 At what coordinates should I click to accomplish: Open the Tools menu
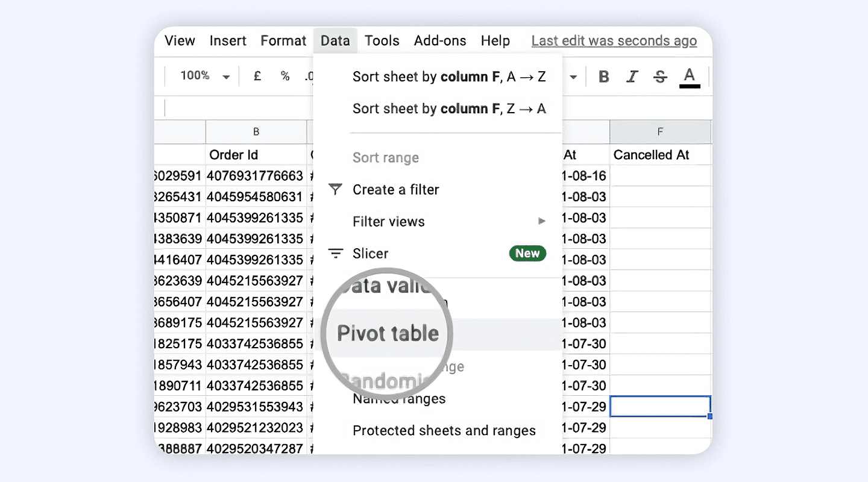(382, 40)
